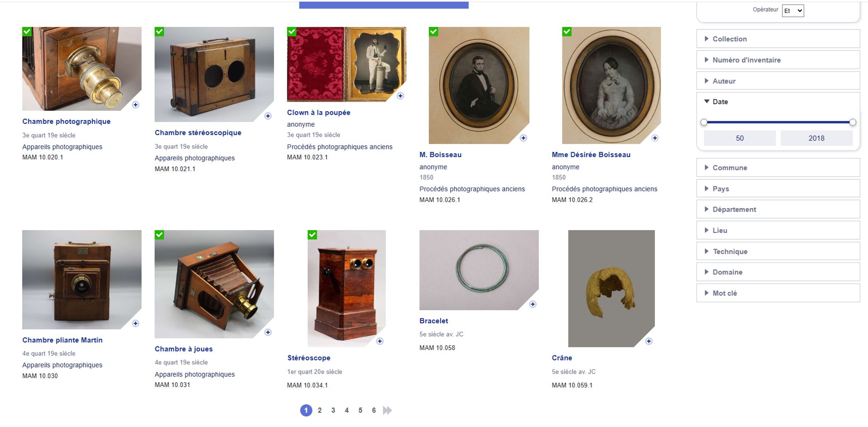Go to page 2 of results

click(319, 410)
